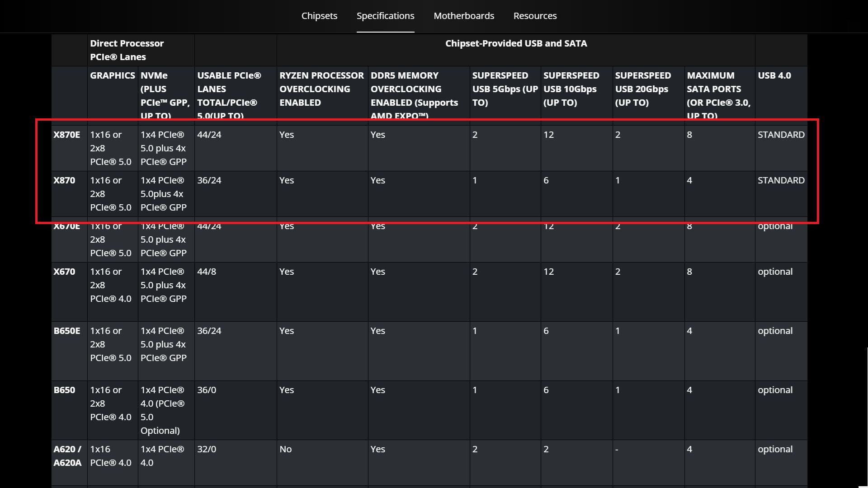Screen dimensions: 868x488
Task: Click the X670 chipset row label
Action: [x=64, y=272]
